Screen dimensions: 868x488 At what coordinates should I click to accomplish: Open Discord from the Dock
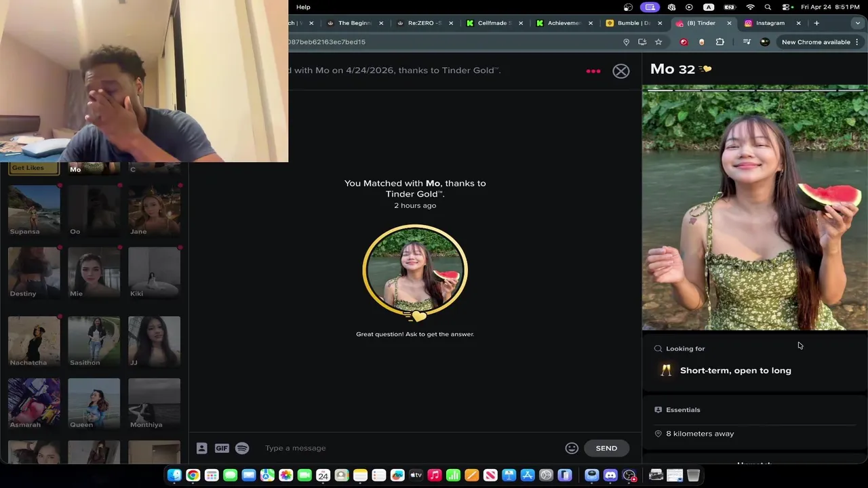610,476
